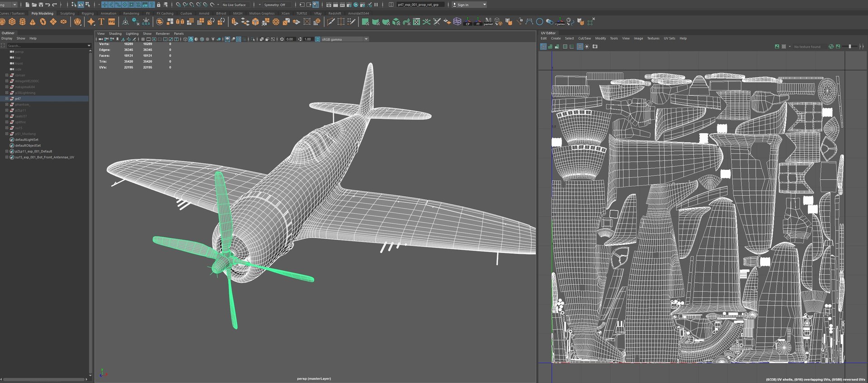This screenshot has height=383, width=868.
Task: Click the New Scene icon
Action: pos(28,5)
